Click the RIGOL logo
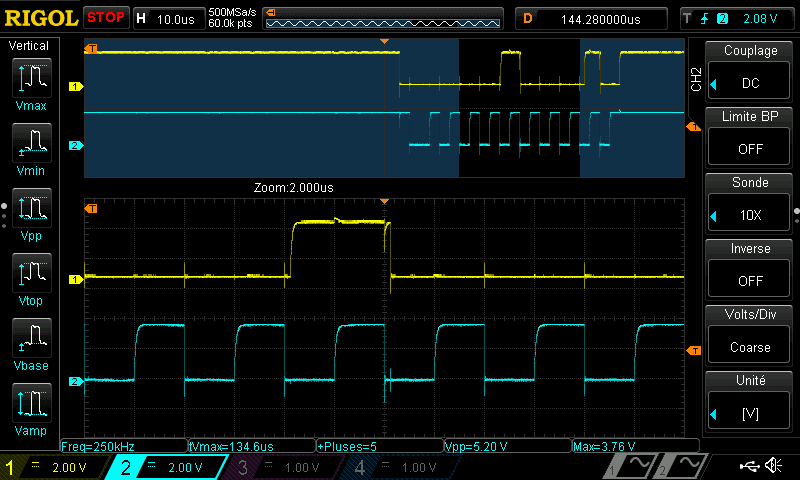Screen dimensions: 800x480 (41, 18)
